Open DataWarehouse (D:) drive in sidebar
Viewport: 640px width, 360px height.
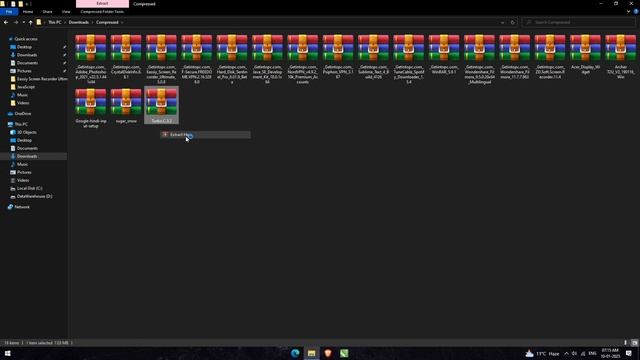coord(34,196)
